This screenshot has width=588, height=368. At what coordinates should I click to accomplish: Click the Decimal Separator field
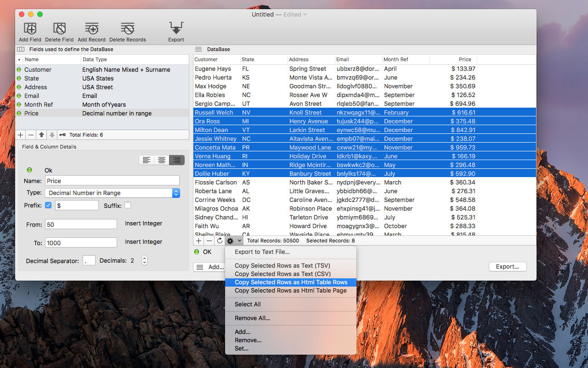pos(89,261)
